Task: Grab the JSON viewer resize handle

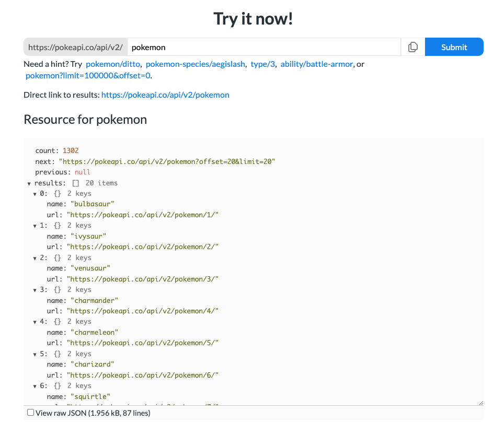Action: [x=481, y=403]
